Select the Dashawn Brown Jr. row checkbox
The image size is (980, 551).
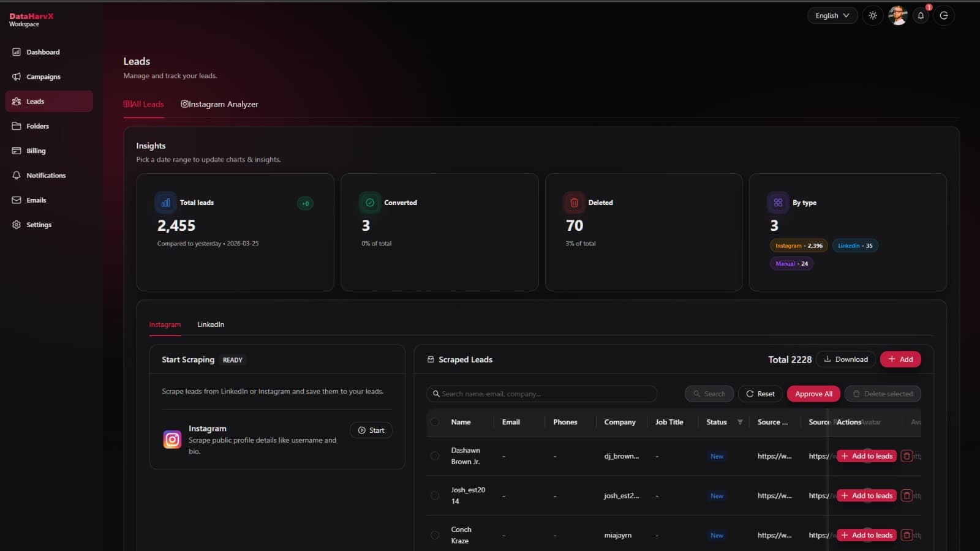click(x=435, y=456)
